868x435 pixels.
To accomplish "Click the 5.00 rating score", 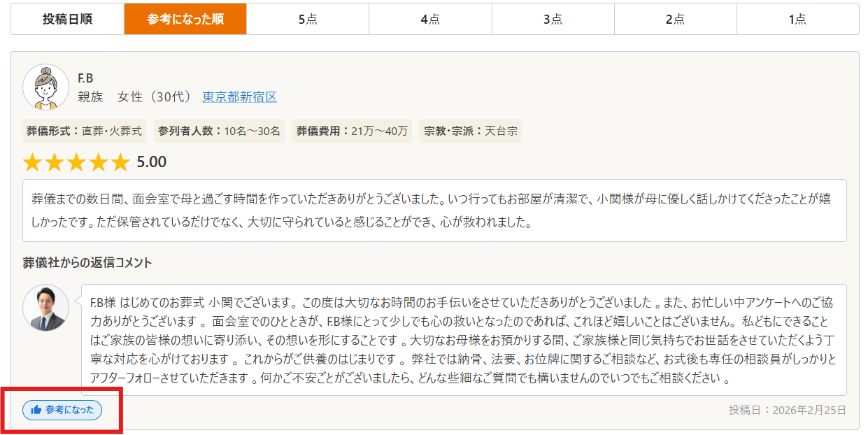I will [151, 162].
